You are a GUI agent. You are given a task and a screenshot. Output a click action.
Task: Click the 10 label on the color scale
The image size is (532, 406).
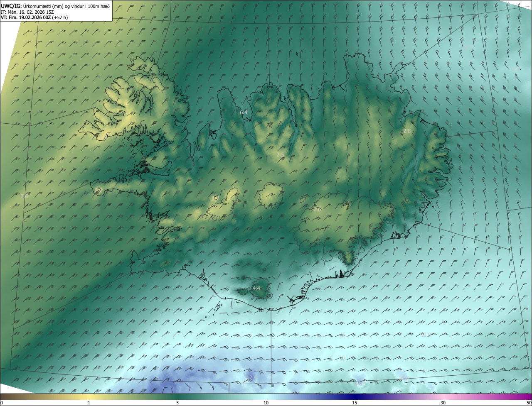(x=266, y=403)
